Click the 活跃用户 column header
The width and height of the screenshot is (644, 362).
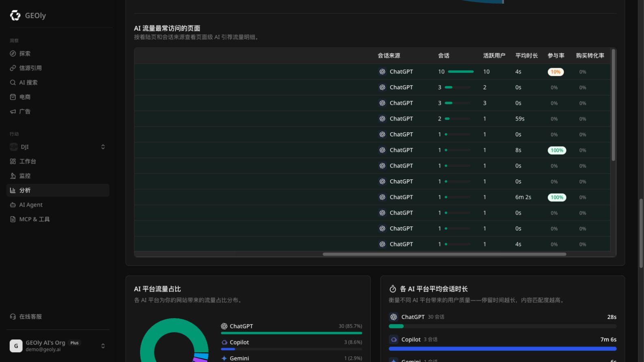[x=494, y=56]
